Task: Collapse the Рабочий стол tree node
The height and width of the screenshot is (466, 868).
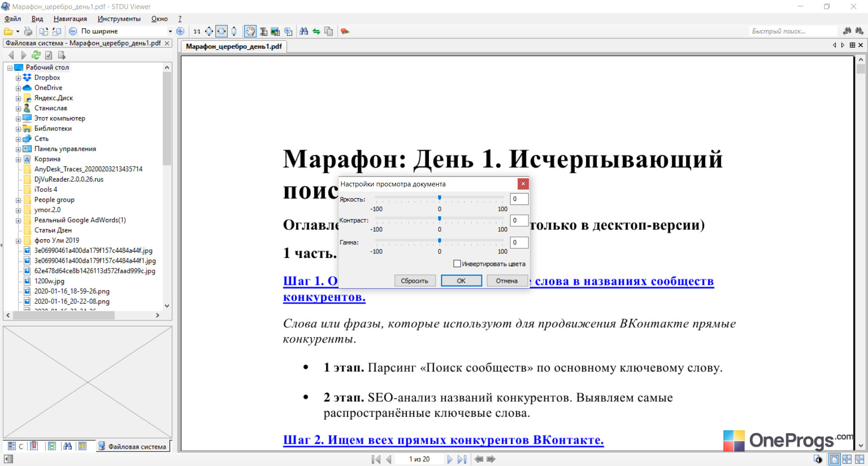Action: [x=9, y=68]
